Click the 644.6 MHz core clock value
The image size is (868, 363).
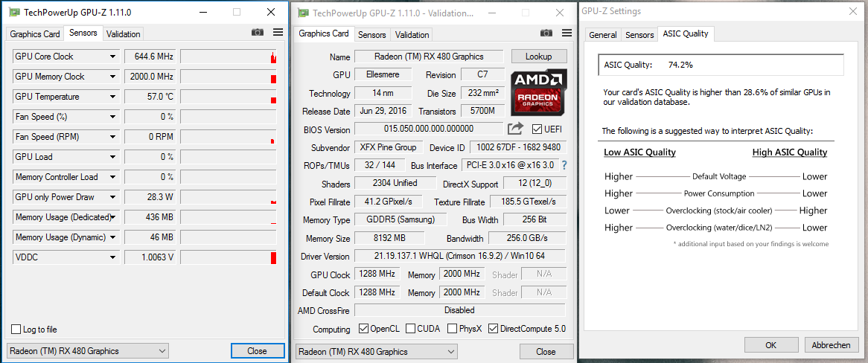[150, 57]
